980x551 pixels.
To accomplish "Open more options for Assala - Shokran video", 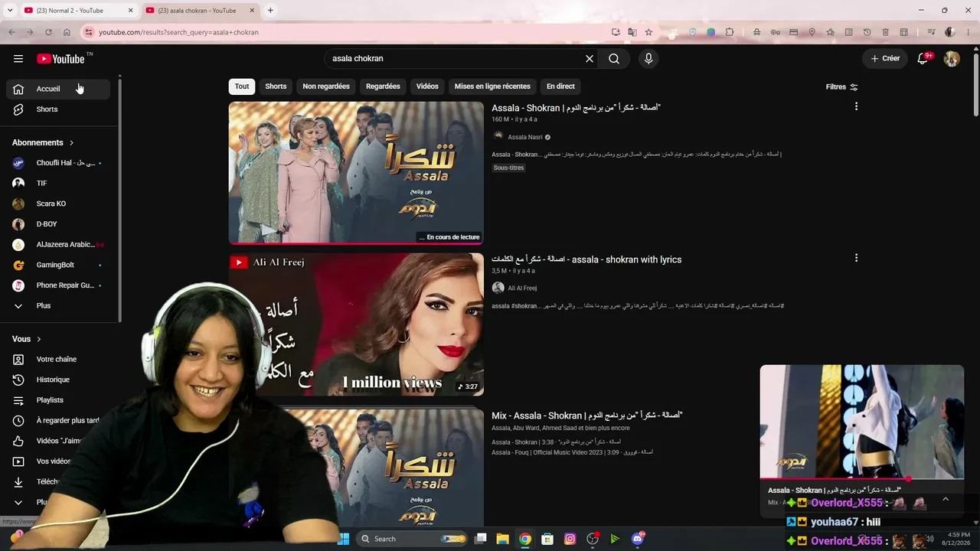I will click(x=856, y=106).
